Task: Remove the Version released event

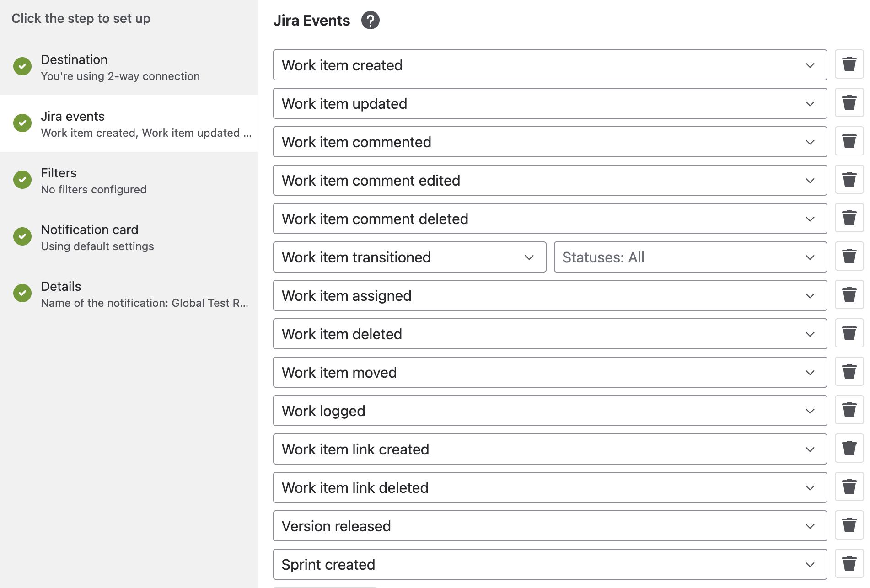Action: click(x=849, y=526)
